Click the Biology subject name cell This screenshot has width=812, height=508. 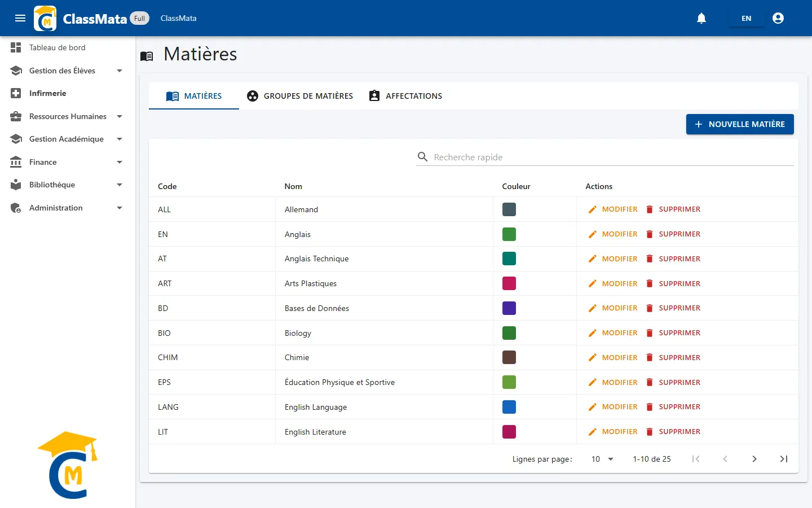coord(298,333)
